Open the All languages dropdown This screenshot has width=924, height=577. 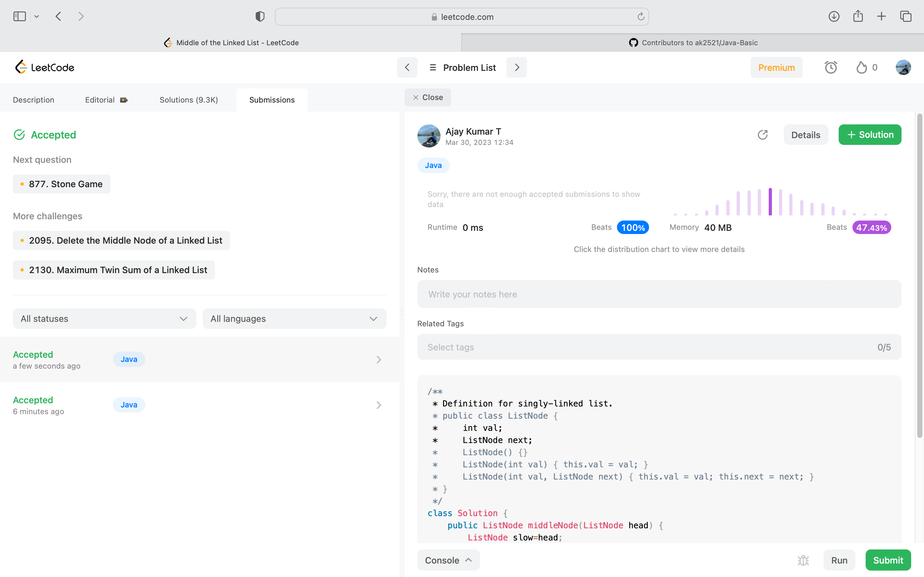pyautogui.click(x=295, y=319)
